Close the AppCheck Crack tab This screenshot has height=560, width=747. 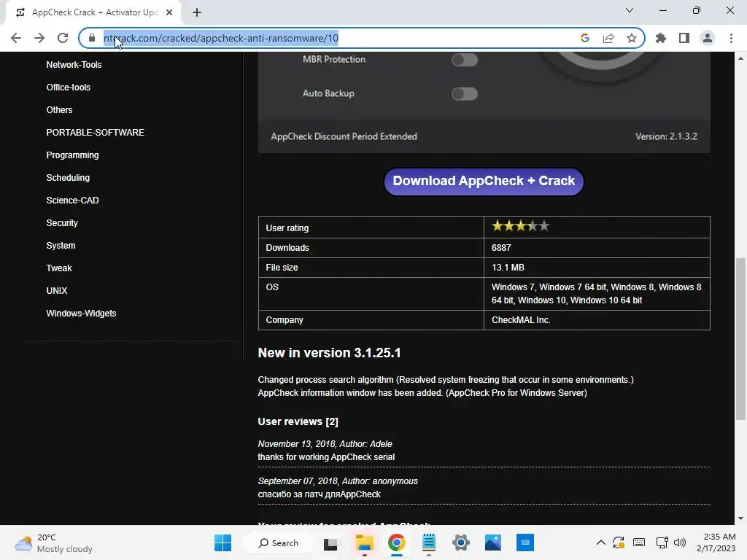[x=169, y=12]
